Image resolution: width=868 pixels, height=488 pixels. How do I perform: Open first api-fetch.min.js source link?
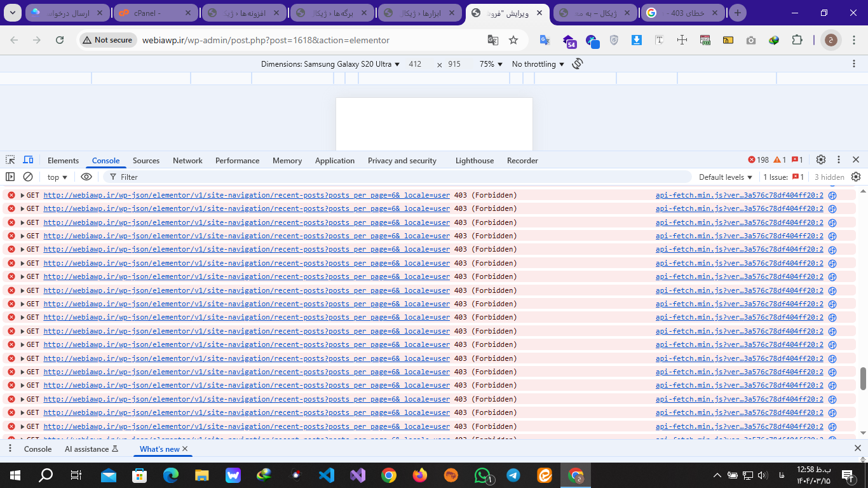[x=739, y=195]
